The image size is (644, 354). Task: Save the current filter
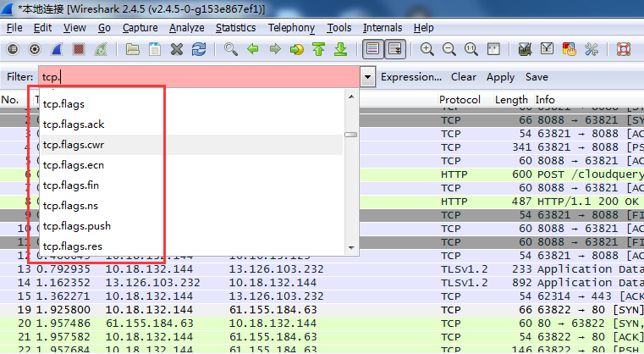[537, 77]
